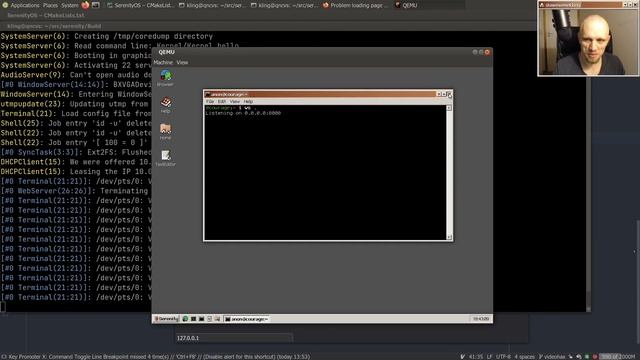Open the System menu in top panel
The width and height of the screenshot is (640, 360).
(x=69, y=5)
